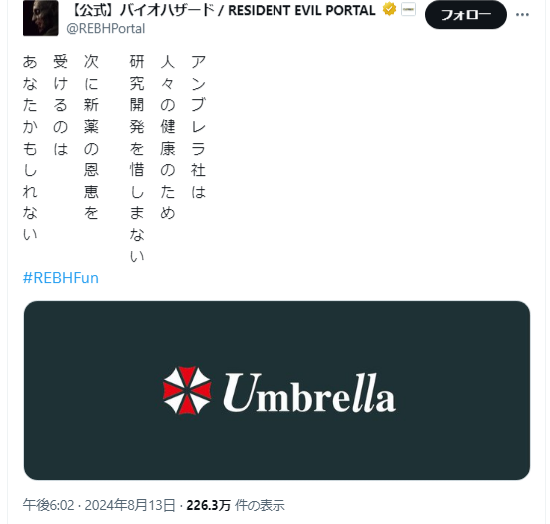
Task: Click the red and white Umbrella logo
Action: coord(187,391)
